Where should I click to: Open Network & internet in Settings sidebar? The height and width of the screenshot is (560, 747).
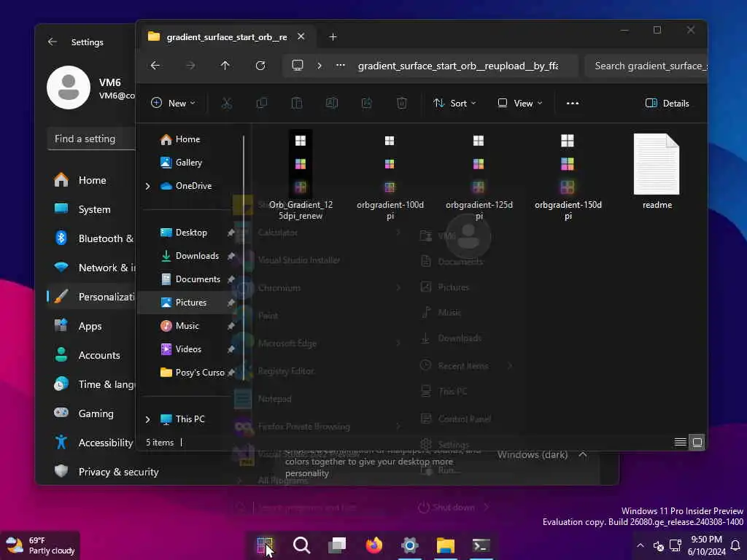click(91, 268)
